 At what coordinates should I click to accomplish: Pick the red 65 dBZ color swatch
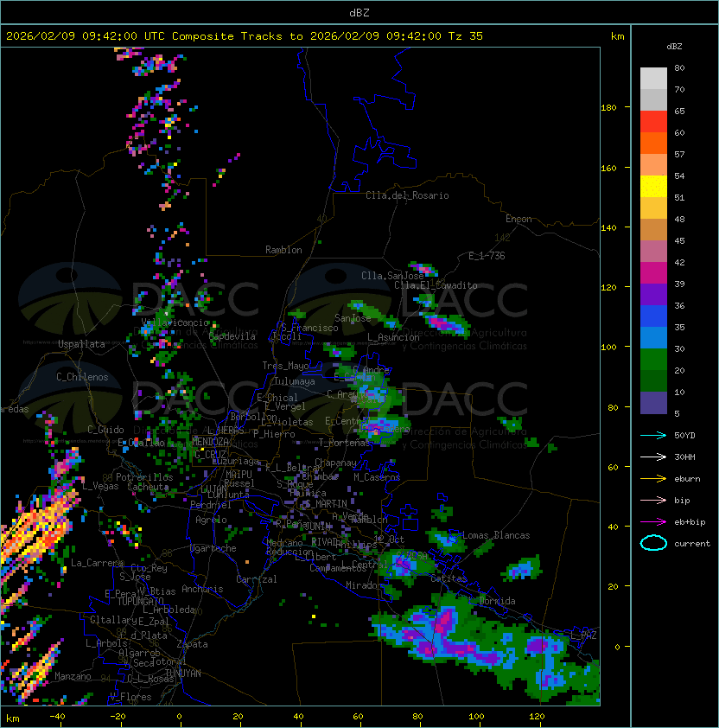pyautogui.click(x=653, y=121)
